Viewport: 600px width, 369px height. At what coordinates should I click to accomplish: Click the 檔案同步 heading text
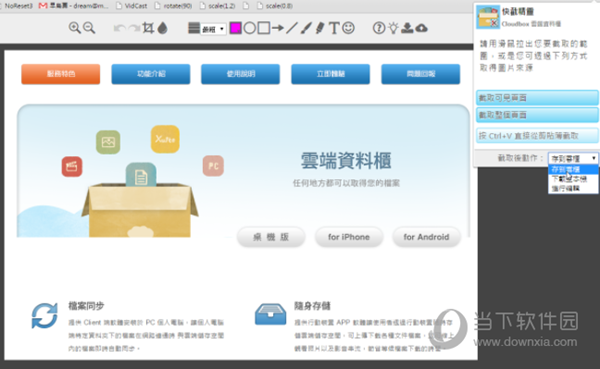tap(86, 306)
